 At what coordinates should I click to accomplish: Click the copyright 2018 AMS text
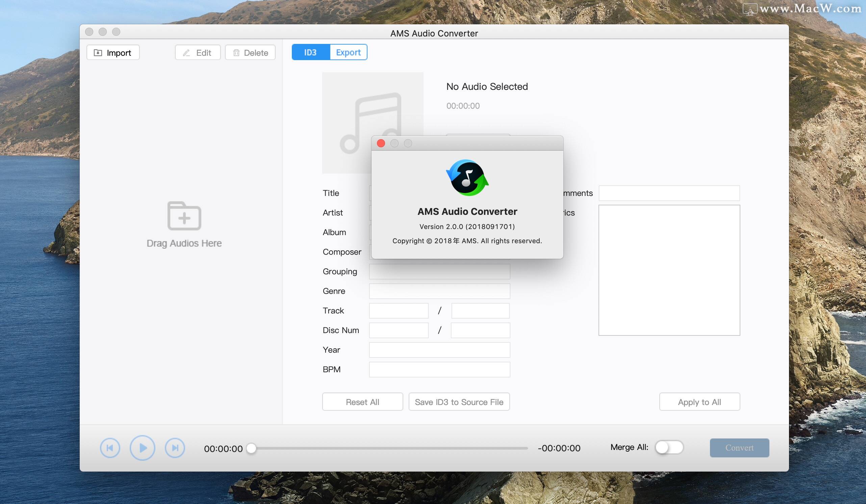click(467, 241)
